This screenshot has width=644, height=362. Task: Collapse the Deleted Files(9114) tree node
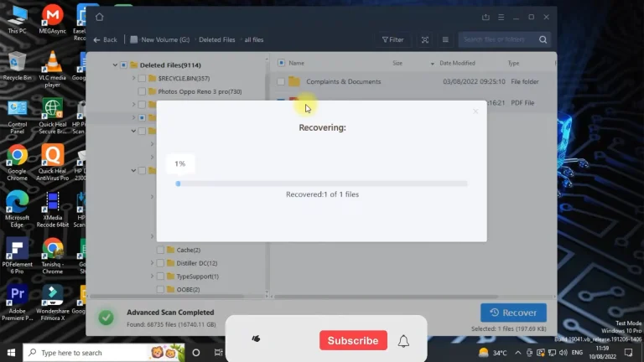point(115,65)
